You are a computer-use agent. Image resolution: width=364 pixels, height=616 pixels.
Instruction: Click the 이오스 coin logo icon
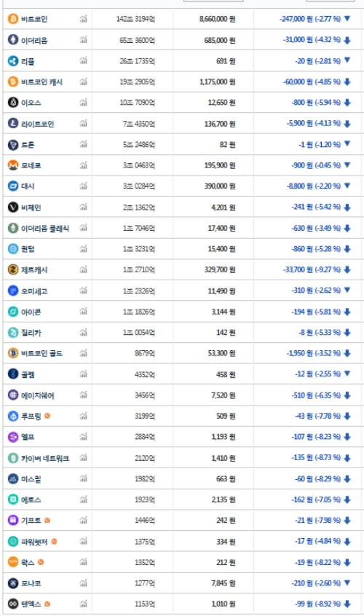[x=13, y=103]
